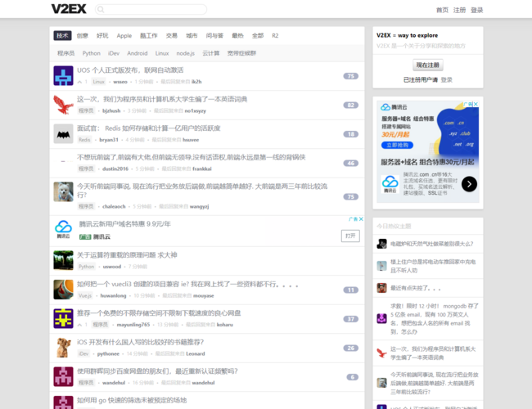
Task: Switch to the Apple tab
Action: click(124, 36)
